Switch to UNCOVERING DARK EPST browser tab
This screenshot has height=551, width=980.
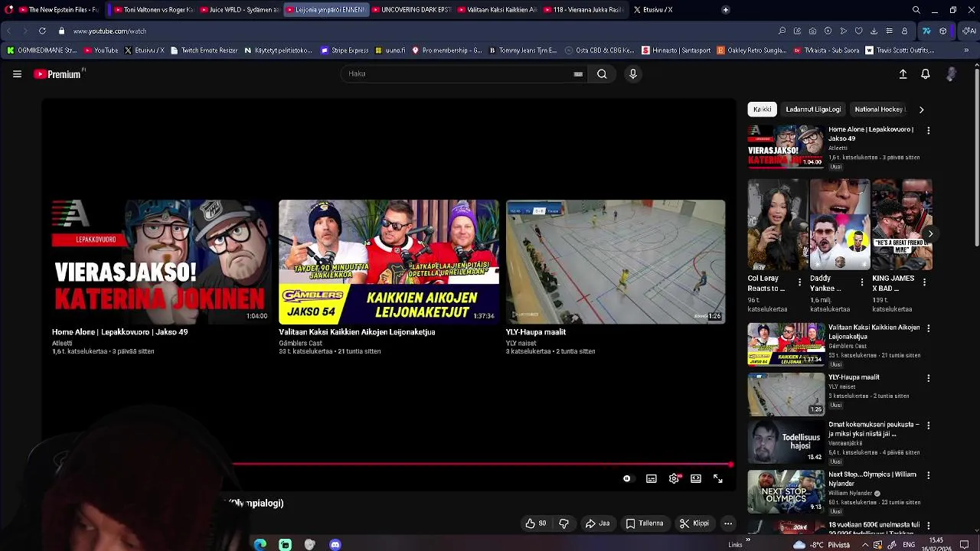pos(412,10)
